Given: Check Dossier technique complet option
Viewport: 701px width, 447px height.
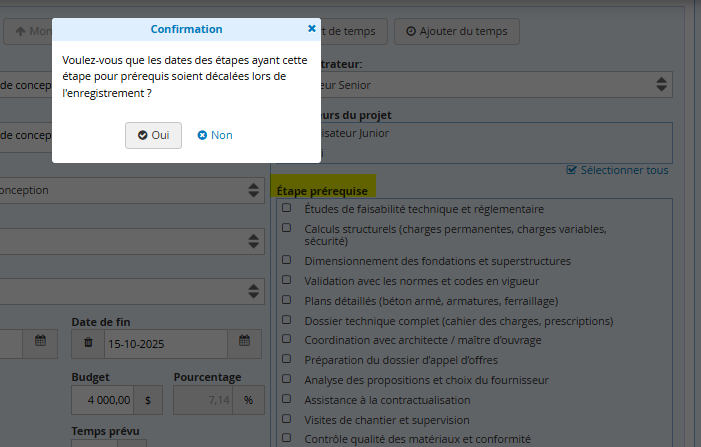Looking at the screenshot, I should pyautogui.click(x=287, y=320).
